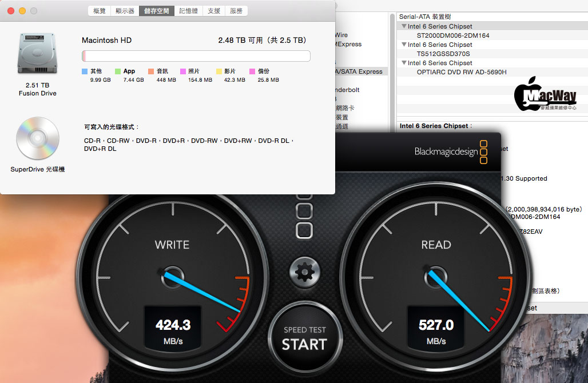The image size is (588, 383).
Task: Open the 概覽 tab in About This Mac
Action: pos(100,11)
